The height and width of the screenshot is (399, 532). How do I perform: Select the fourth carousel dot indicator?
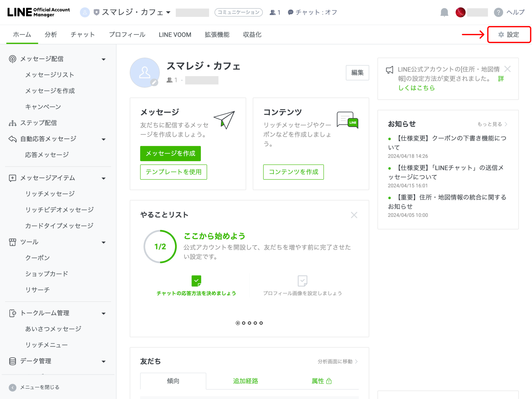(x=255, y=323)
